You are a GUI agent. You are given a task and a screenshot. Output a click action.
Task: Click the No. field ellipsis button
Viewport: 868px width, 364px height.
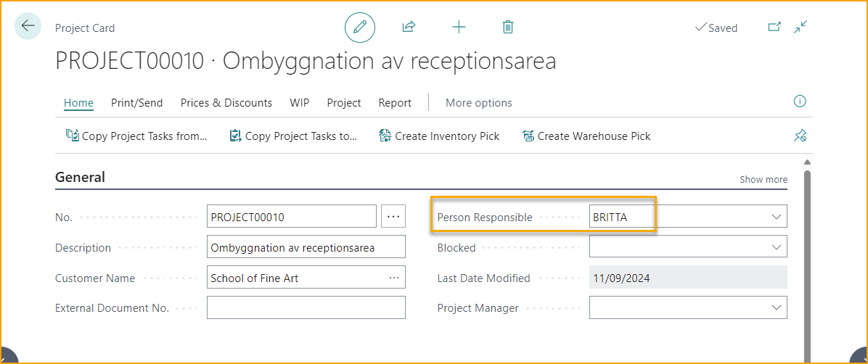(393, 216)
